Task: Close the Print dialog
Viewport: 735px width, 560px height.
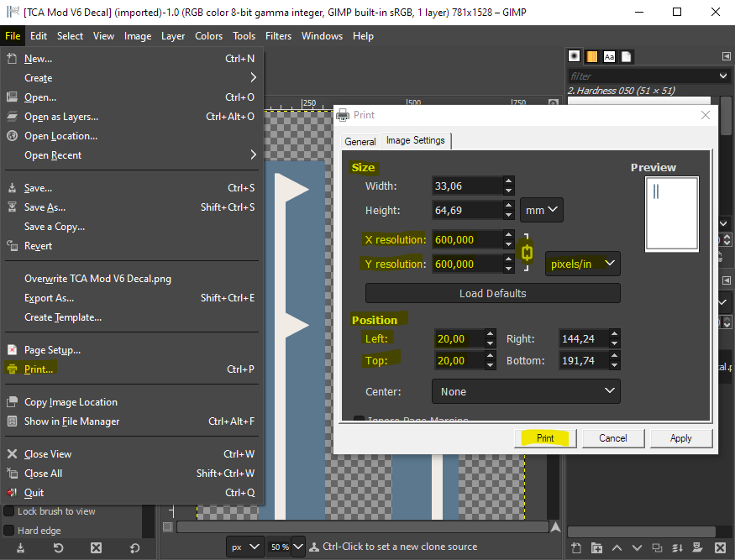Action: click(706, 115)
